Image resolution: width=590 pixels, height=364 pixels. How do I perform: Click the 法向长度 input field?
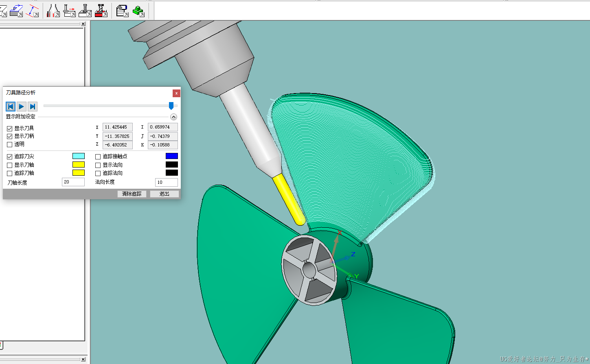pyautogui.click(x=167, y=182)
